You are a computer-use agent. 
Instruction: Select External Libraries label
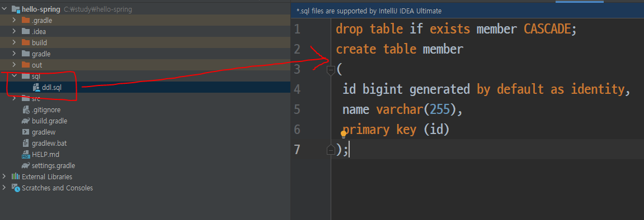(x=47, y=176)
